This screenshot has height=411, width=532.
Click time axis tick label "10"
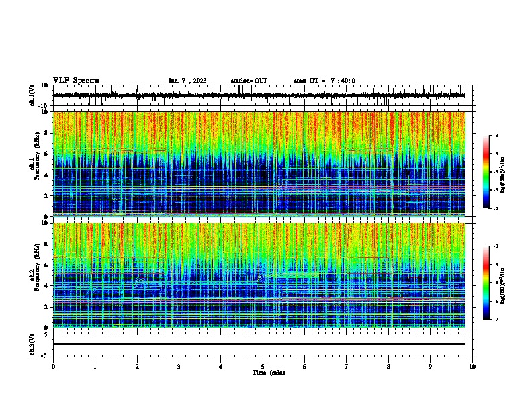[472, 367]
